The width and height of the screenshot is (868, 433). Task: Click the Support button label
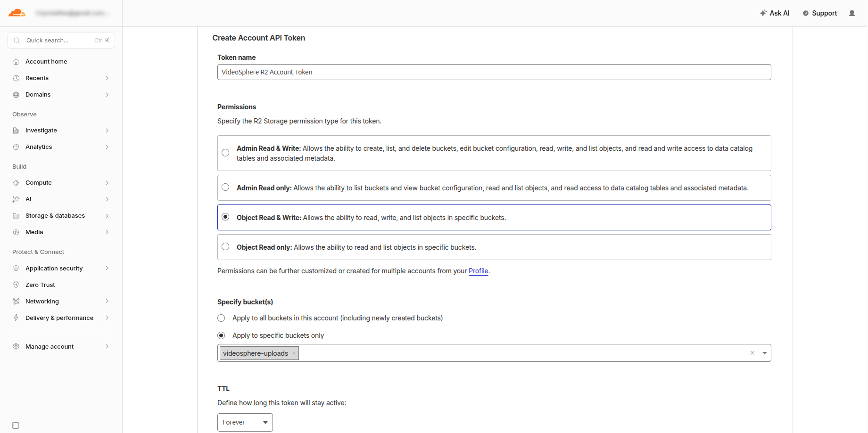[x=824, y=13]
